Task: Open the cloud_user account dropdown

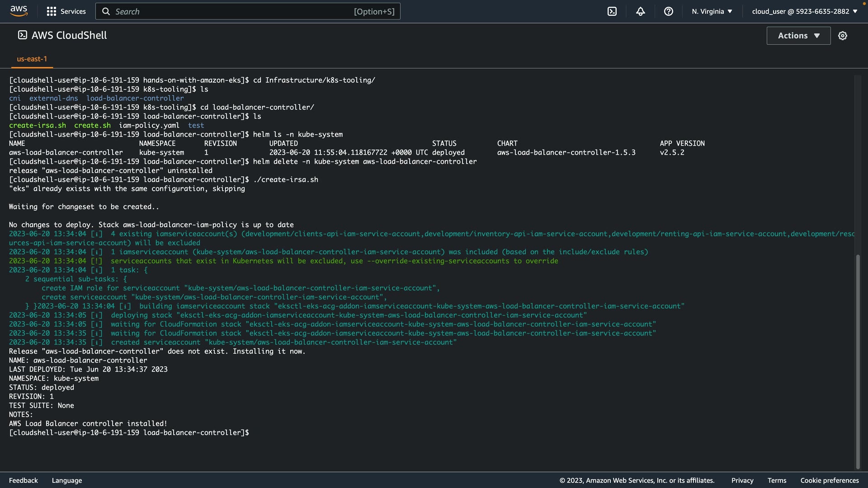Action: click(x=804, y=11)
